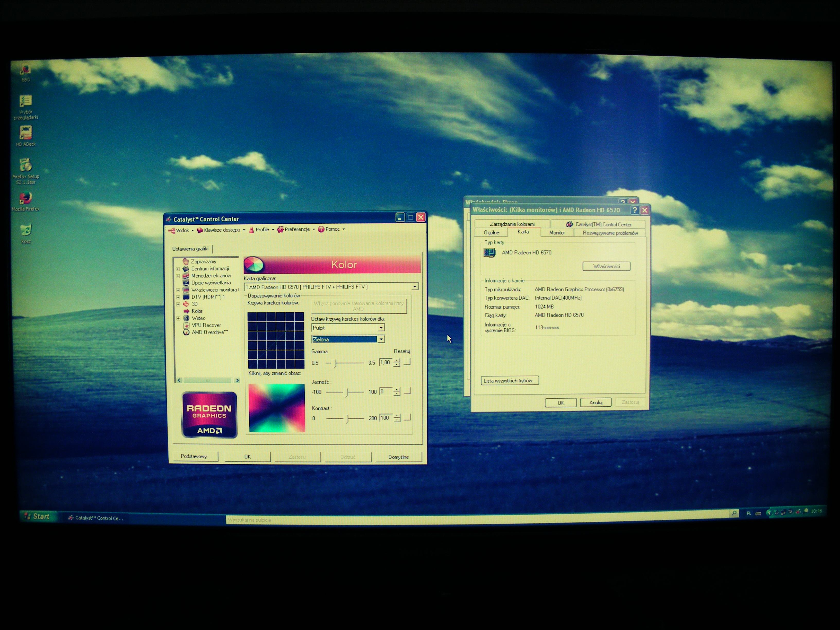Click the Lista wszystkich trybów... button
This screenshot has height=630, width=840.
click(x=510, y=381)
